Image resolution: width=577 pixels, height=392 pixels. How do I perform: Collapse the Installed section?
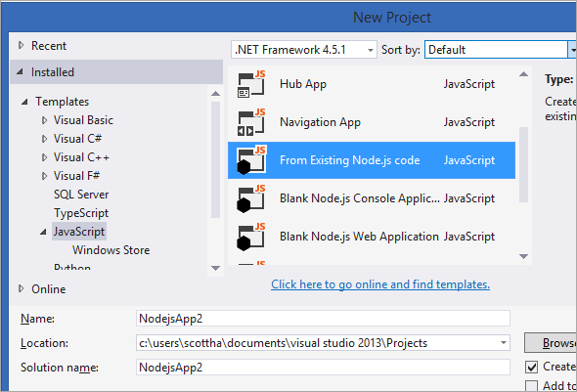coord(21,71)
